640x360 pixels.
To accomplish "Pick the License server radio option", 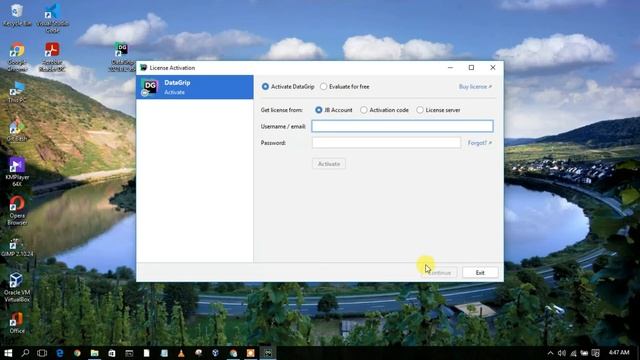I will [420, 110].
